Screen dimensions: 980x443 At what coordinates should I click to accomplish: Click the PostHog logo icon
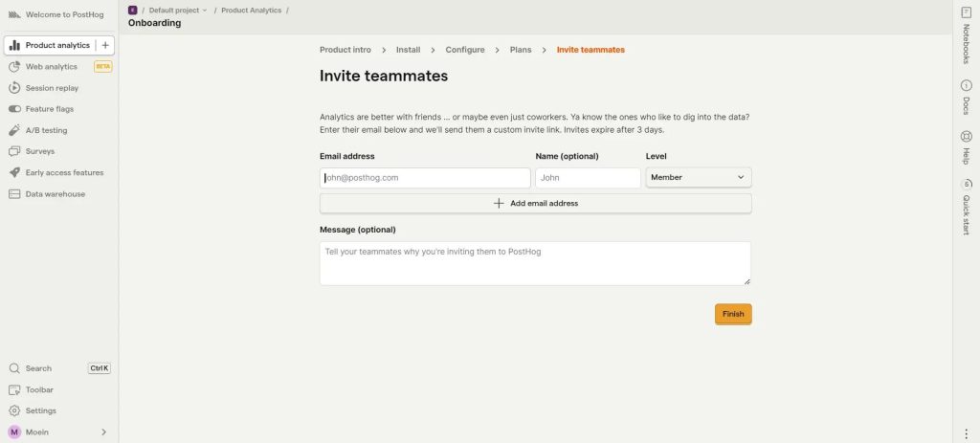coord(14,14)
